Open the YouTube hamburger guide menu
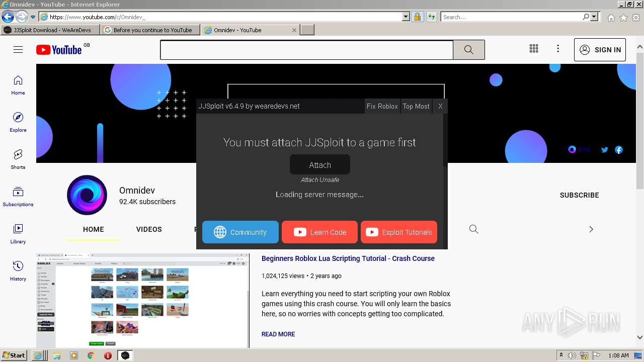The width and height of the screenshot is (644, 362). coord(18,49)
